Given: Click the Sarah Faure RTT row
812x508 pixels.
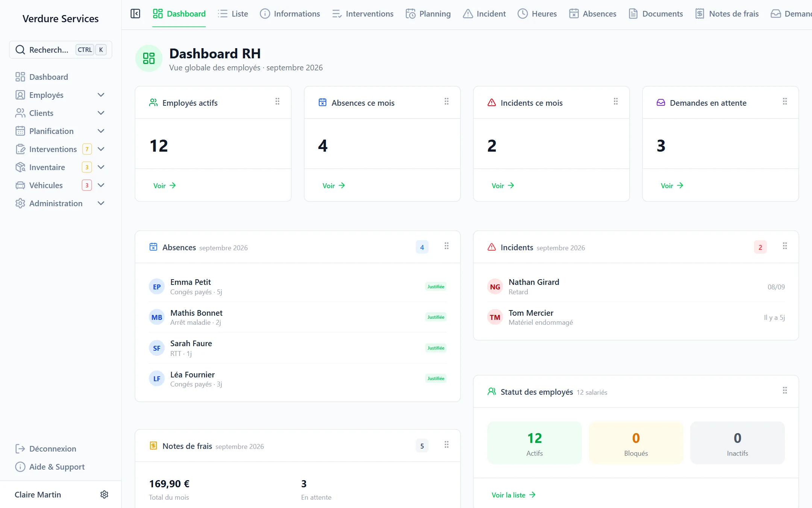Looking at the screenshot, I should pyautogui.click(x=298, y=348).
